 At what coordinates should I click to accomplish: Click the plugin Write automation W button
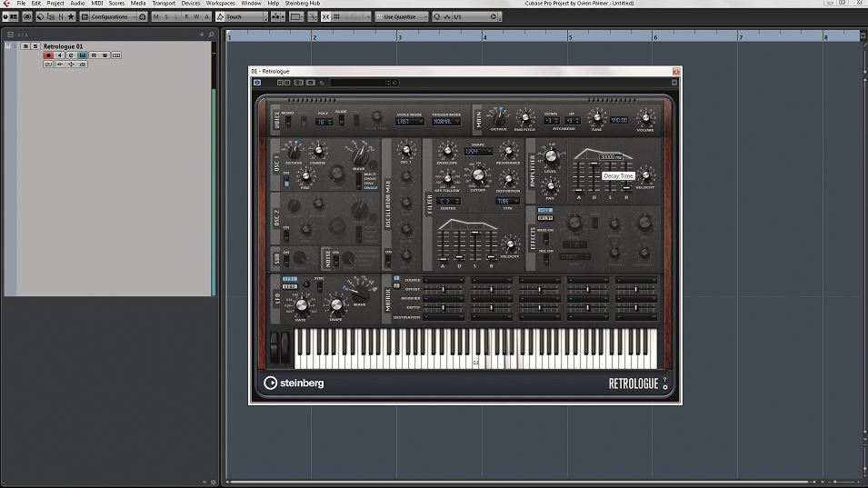[x=287, y=83]
